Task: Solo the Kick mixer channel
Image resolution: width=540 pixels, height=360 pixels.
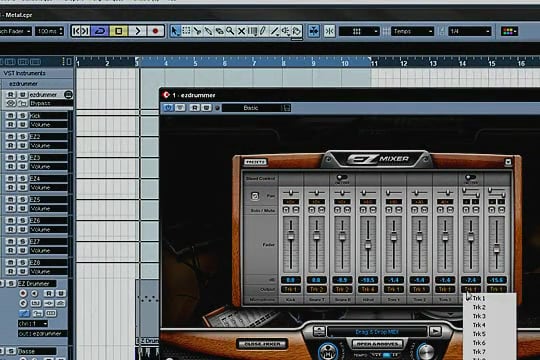Action: (286, 210)
